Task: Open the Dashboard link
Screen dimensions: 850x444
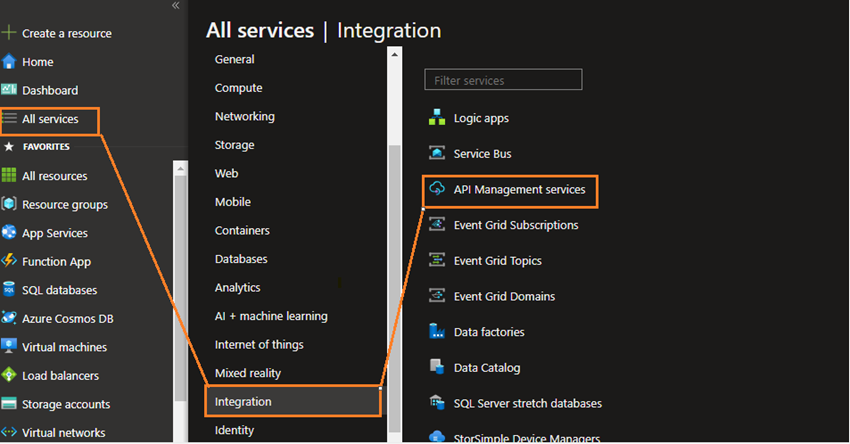Action: 50,90
